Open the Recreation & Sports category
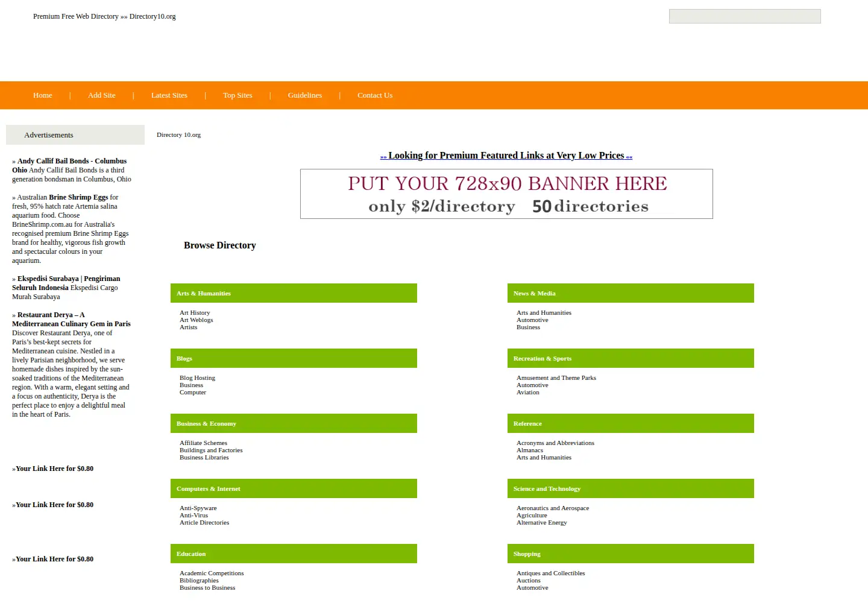The width and height of the screenshot is (868, 603). click(542, 358)
